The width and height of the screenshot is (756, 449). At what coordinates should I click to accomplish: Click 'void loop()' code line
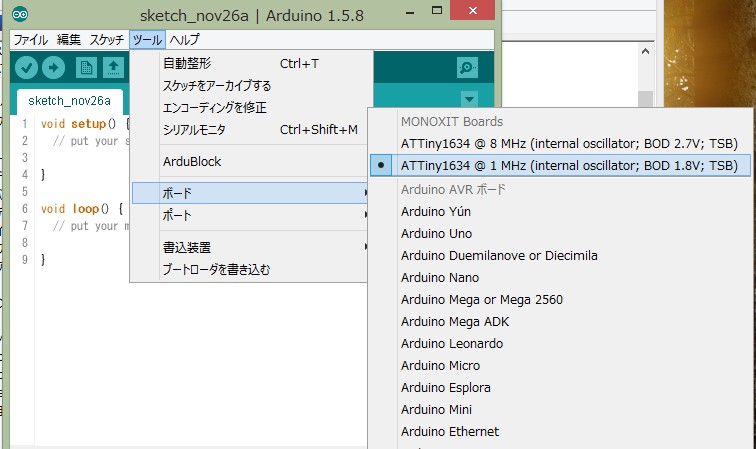(82, 209)
